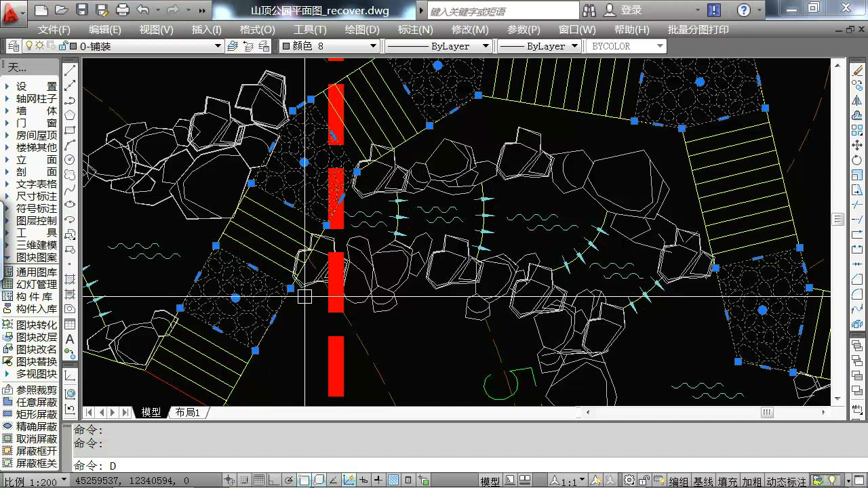Image resolution: width=868 pixels, height=488 pixels.
Task: Click the Redo arrow icon
Action: click(x=173, y=10)
